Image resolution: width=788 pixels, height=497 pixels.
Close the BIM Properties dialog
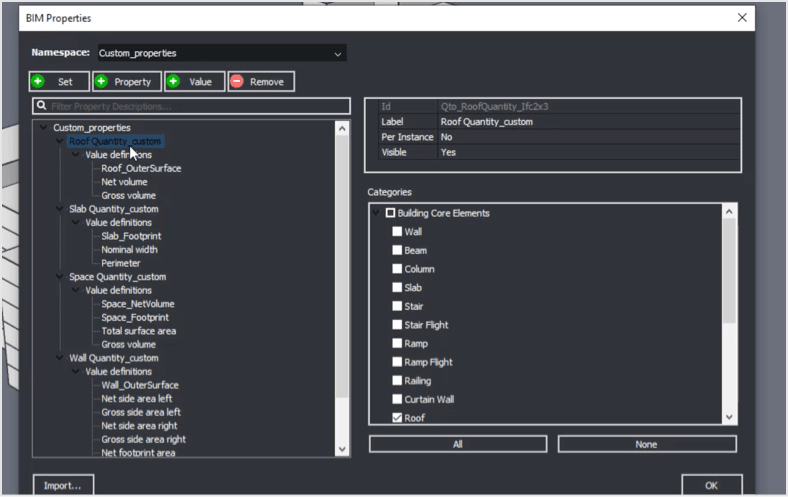742,18
